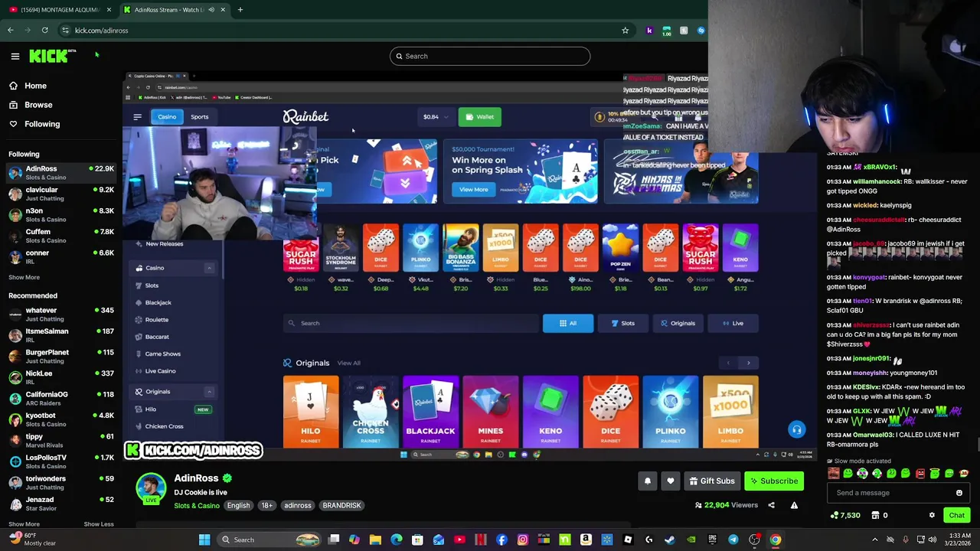Open Jenazad recommended channel
Viewport: 980px width, 551px height.
60,504
